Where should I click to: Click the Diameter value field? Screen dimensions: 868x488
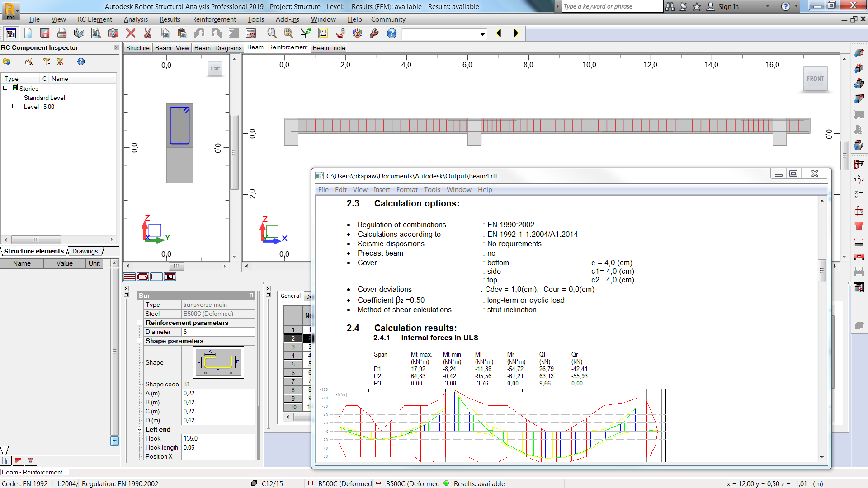click(218, 332)
